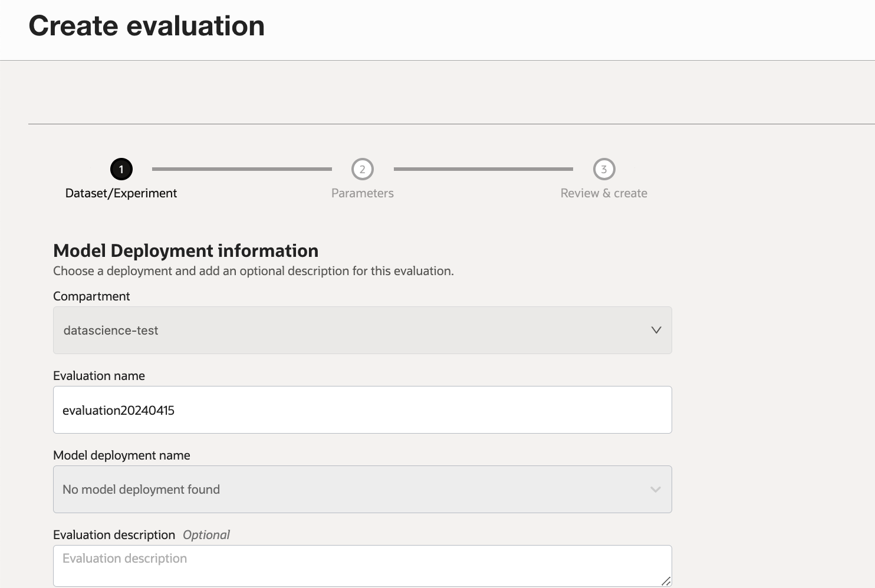Click the Model Deployment information heading
The width and height of the screenshot is (875, 588).
(x=186, y=251)
